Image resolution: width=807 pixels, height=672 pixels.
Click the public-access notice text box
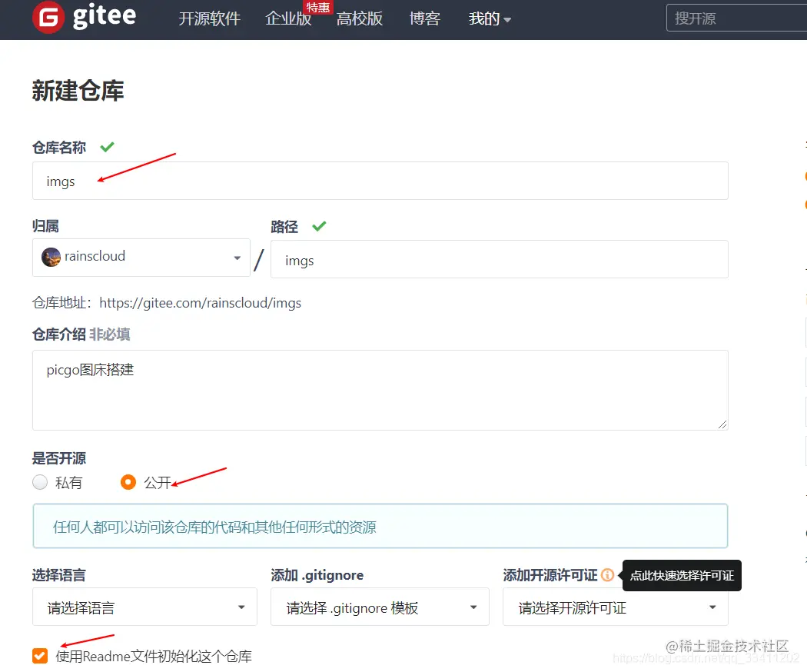pyautogui.click(x=380, y=526)
